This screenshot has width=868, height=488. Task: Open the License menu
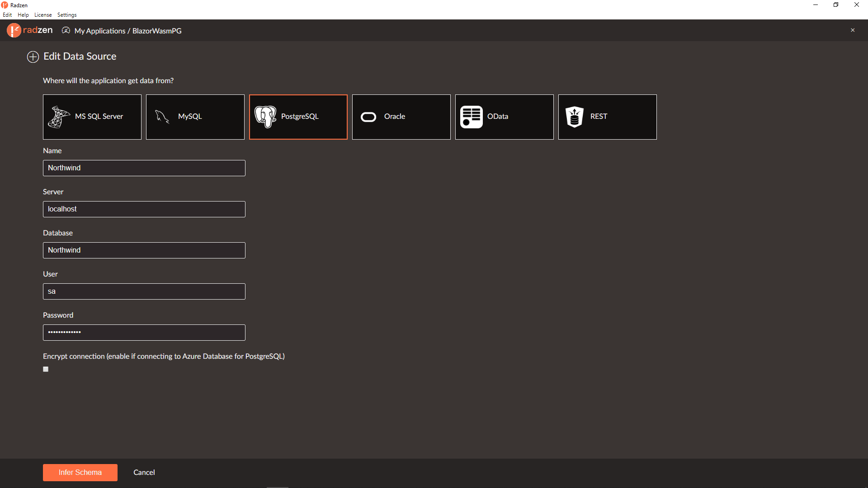(43, 15)
